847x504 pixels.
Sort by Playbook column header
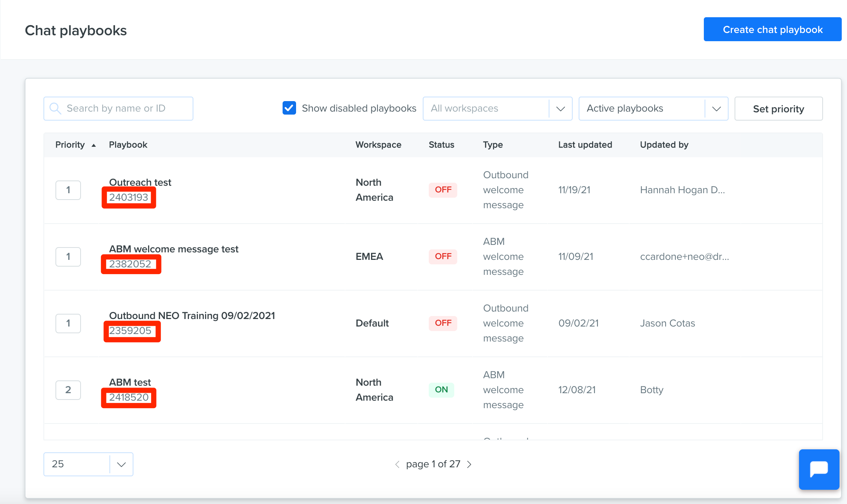coord(128,145)
